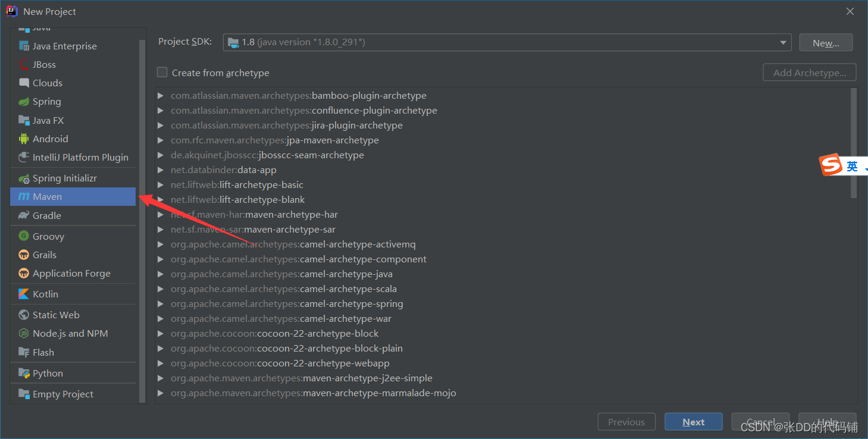The height and width of the screenshot is (439, 868).
Task: Click the IntelliJ IDEA logo in title bar
Action: pos(12,11)
